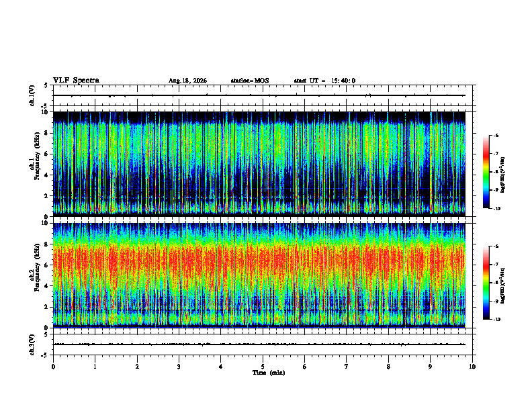Click time axis tick label "3"
The image size is (532, 411).
pos(179,367)
